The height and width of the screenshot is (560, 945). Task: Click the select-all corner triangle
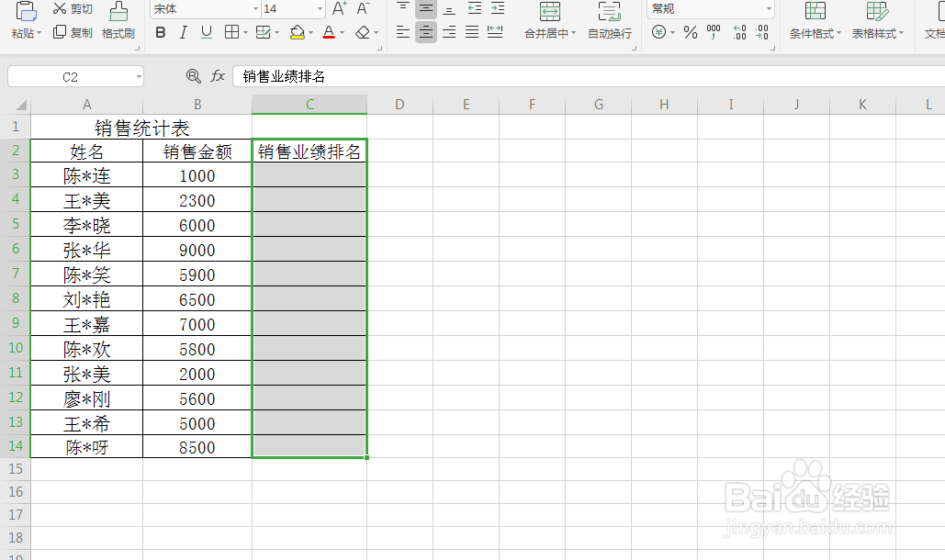coord(21,106)
